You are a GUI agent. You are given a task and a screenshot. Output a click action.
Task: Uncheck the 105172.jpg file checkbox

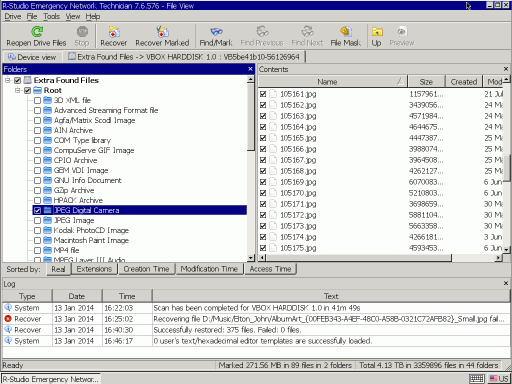pyautogui.click(x=263, y=215)
